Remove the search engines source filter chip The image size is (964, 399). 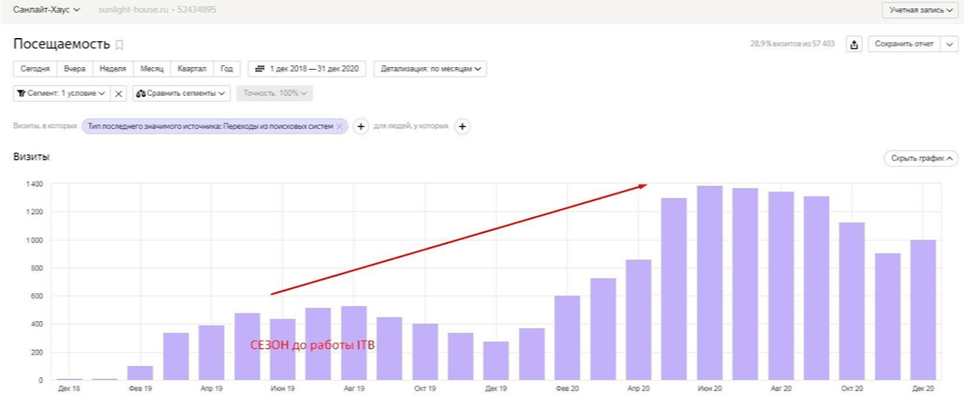point(339,126)
